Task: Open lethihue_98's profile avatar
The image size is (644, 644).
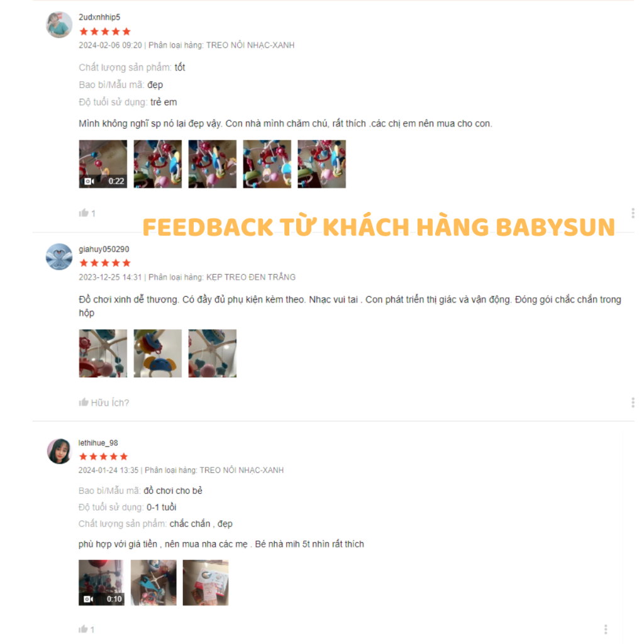Action: (59, 450)
